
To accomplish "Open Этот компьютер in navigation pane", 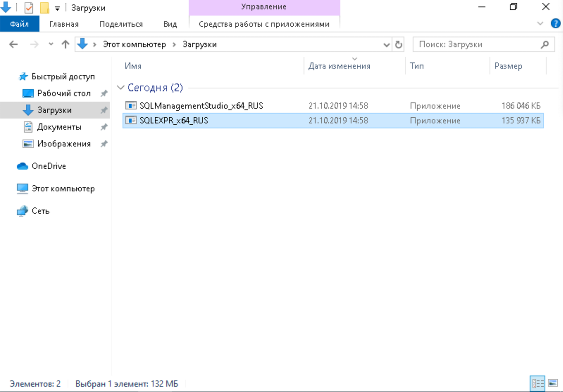I will [x=63, y=188].
